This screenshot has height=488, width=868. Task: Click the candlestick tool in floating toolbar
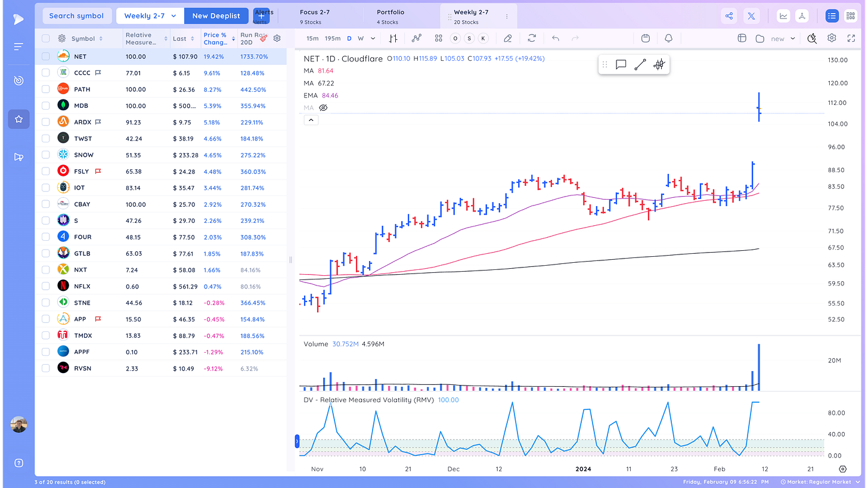[x=659, y=64]
